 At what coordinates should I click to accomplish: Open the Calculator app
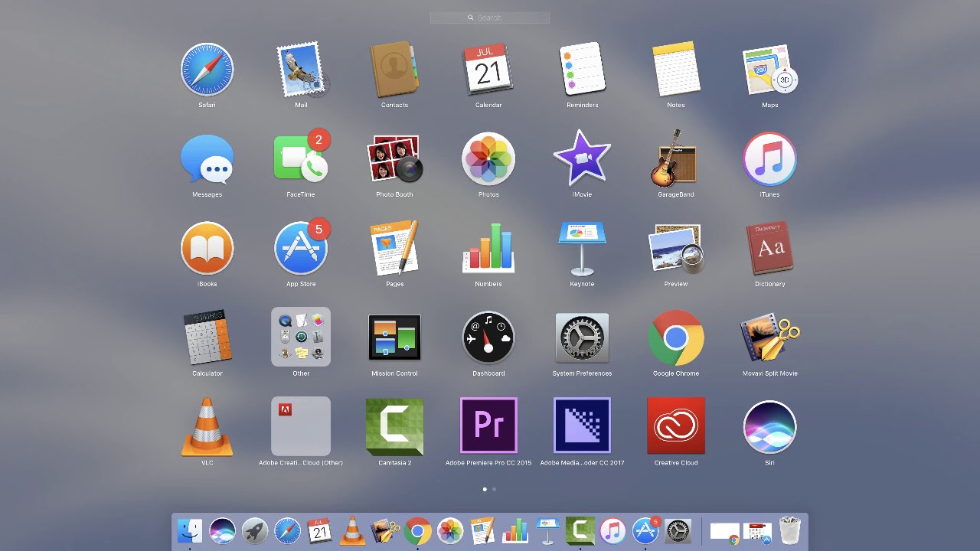207,338
